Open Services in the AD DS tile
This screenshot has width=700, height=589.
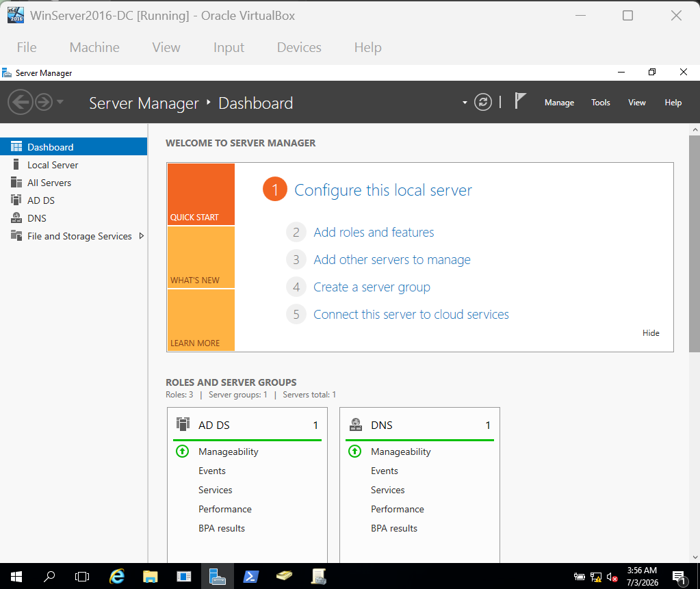[x=215, y=490]
